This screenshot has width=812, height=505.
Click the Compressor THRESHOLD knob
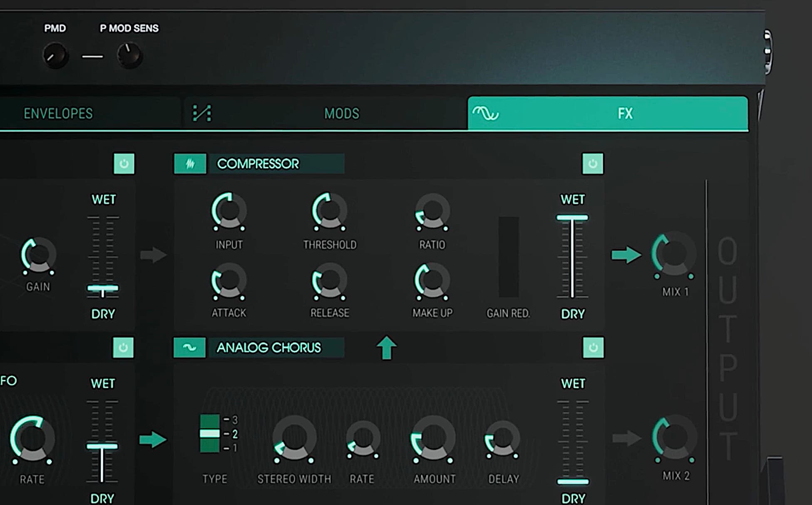point(329,211)
